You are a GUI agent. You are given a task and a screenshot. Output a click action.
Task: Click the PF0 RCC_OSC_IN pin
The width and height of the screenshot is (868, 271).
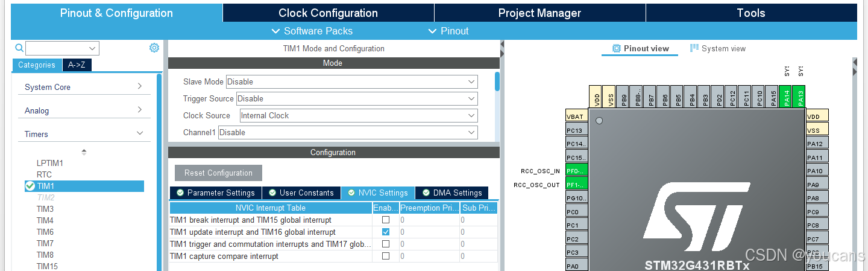tap(577, 171)
